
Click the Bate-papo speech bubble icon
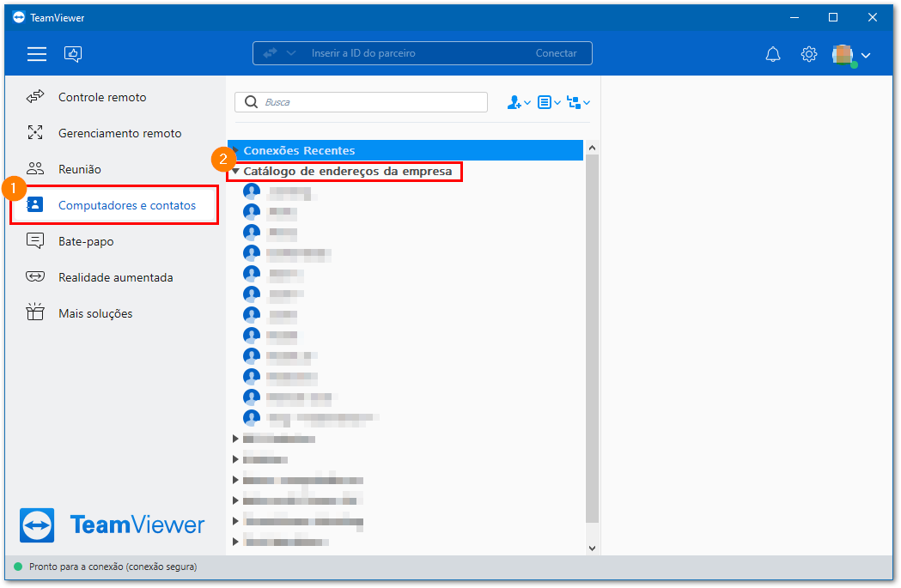[x=35, y=240]
